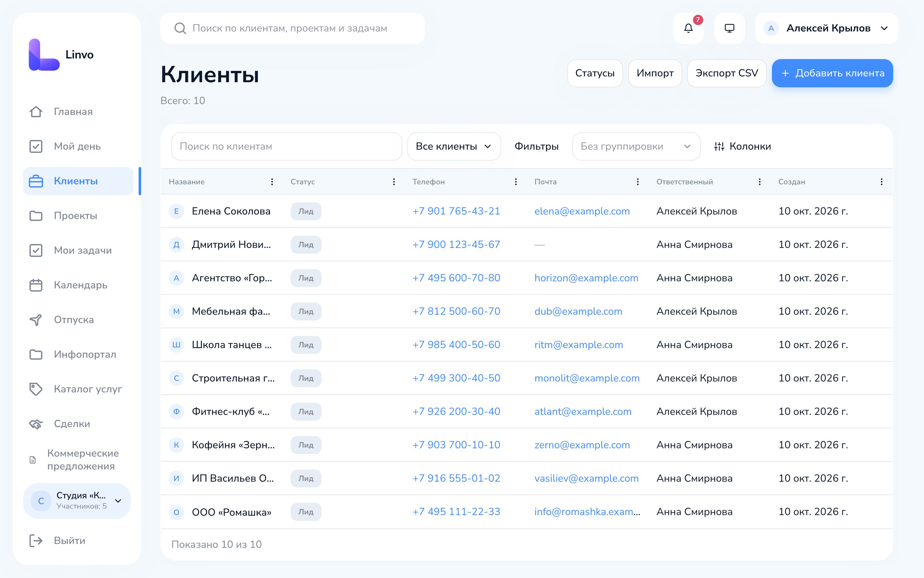Click the Добавить клиента button
The width and height of the screenshot is (924, 578).
pyautogui.click(x=832, y=73)
